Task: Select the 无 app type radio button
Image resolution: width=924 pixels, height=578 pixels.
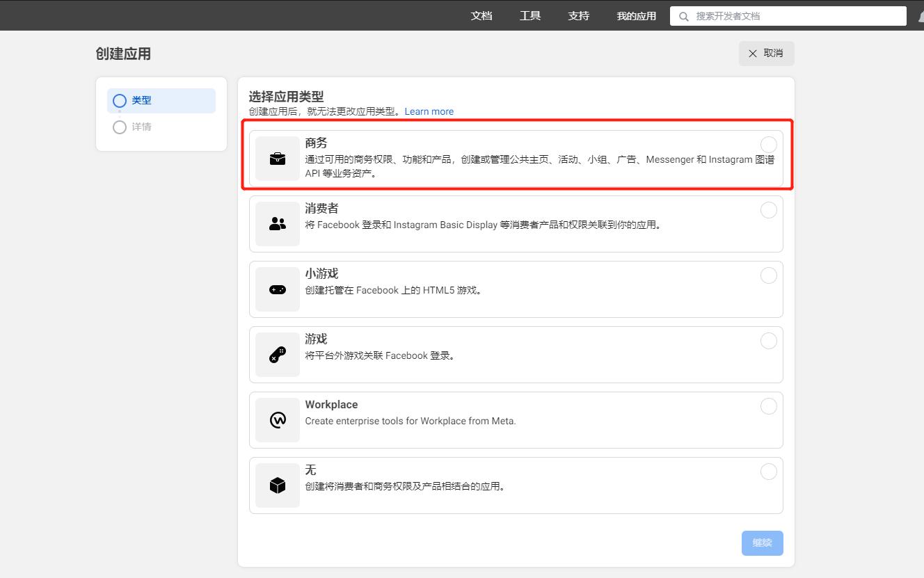Action: [x=768, y=472]
